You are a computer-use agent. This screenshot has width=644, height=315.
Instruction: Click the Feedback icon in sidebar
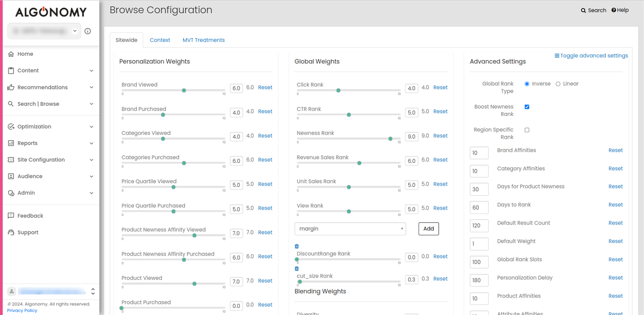pyautogui.click(x=11, y=216)
